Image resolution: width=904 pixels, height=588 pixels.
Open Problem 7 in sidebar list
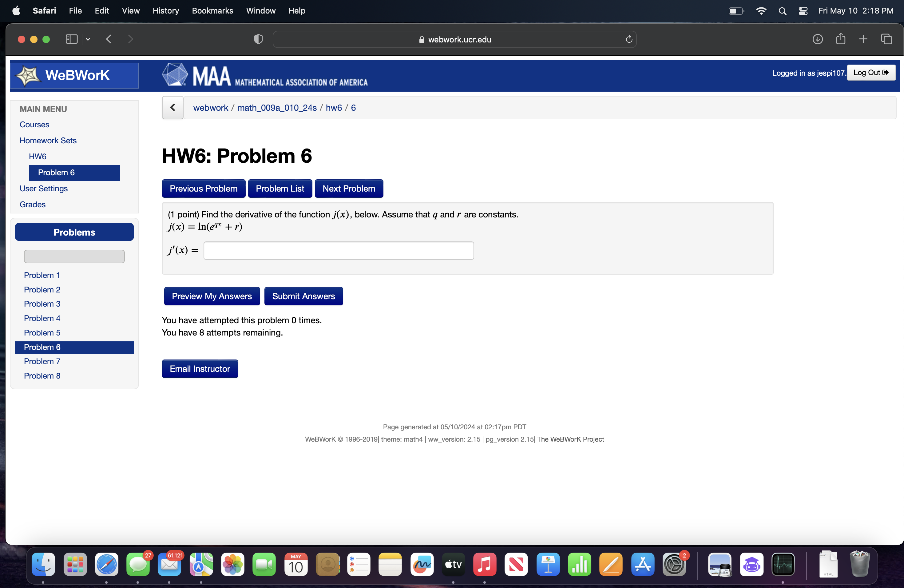[x=42, y=361]
